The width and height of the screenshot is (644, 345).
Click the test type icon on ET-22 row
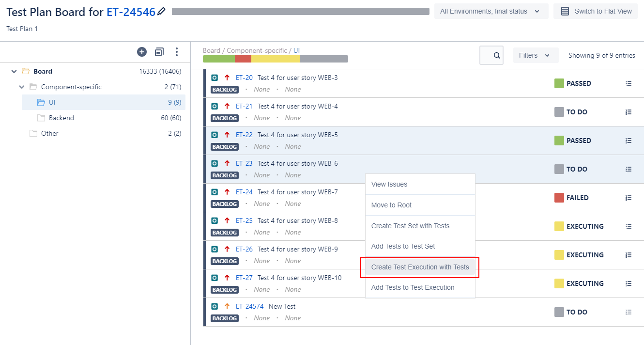[x=215, y=135]
